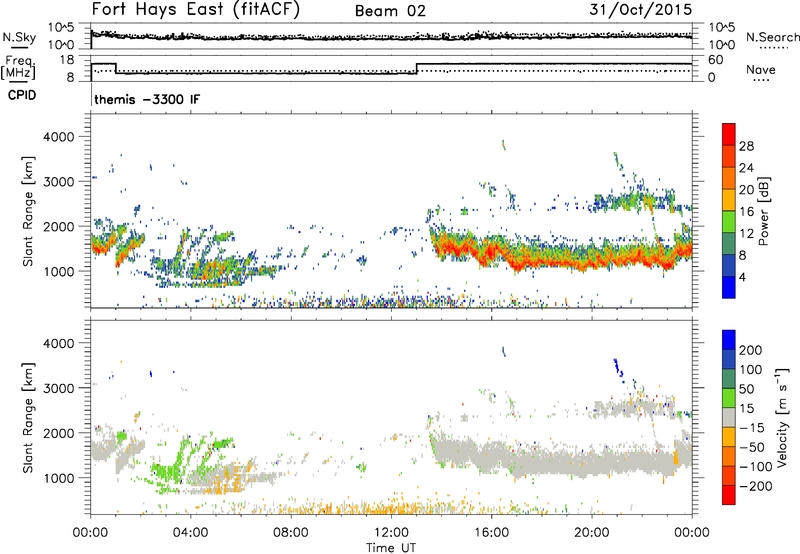Viewport: 800px width, 554px height.
Task: Select the 'Beam 02' label
Action: pyautogui.click(x=390, y=11)
